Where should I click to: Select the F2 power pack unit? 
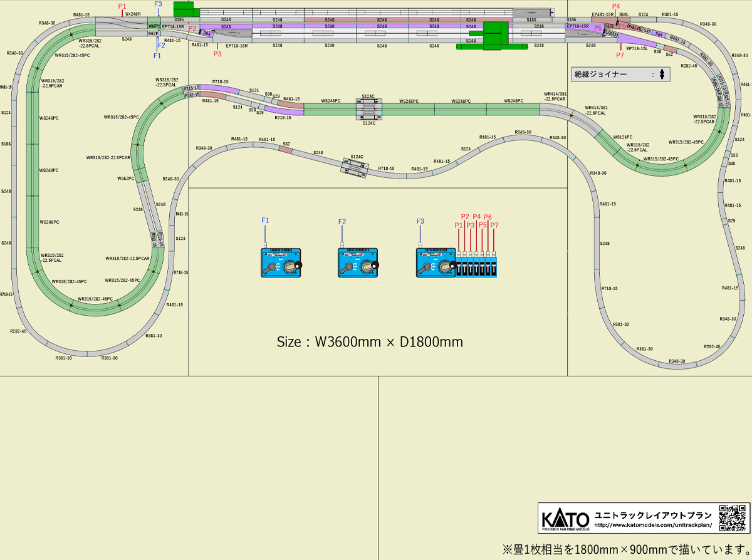(x=358, y=262)
